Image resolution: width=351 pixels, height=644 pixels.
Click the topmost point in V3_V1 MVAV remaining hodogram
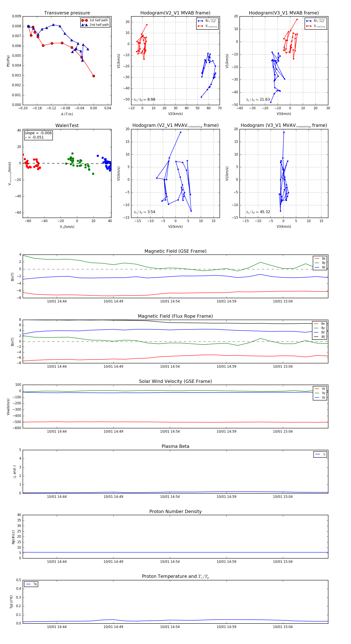point(284,132)
